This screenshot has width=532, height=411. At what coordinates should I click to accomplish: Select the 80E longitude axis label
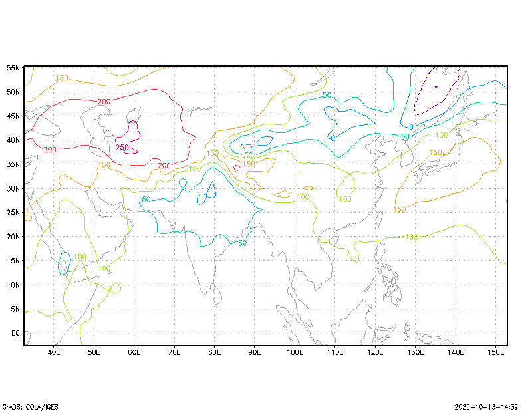[214, 352]
